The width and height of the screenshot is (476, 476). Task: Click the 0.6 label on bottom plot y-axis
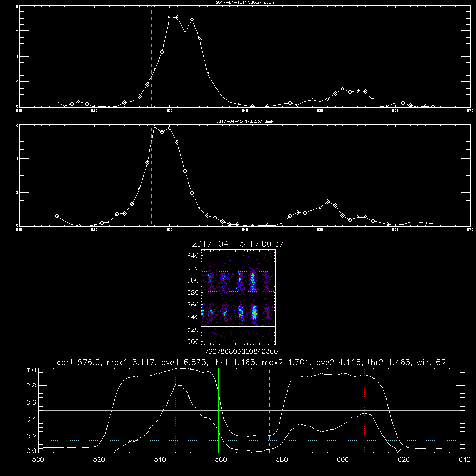[31, 402]
